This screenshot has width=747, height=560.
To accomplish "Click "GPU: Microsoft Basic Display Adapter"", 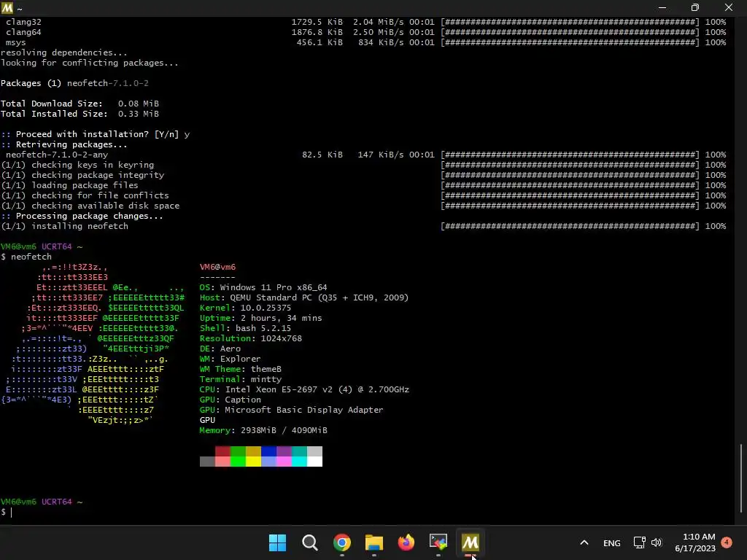I will pyautogui.click(x=291, y=410).
